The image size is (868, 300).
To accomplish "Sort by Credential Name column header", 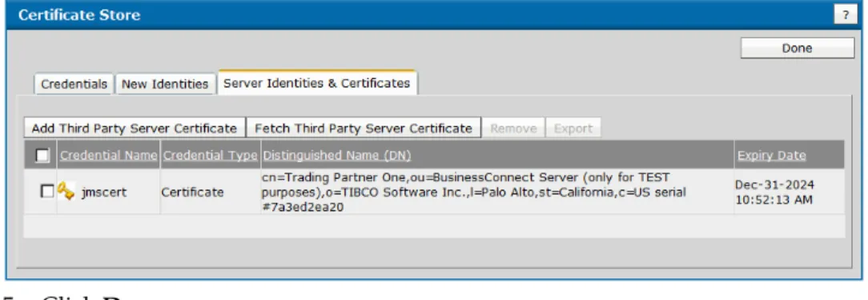I will point(109,155).
